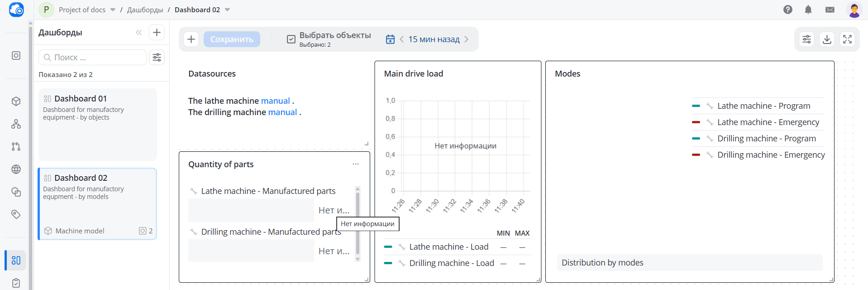This screenshot has height=290, width=868.
Task: Expand the Project of docs dropdown
Action: coord(113,10)
